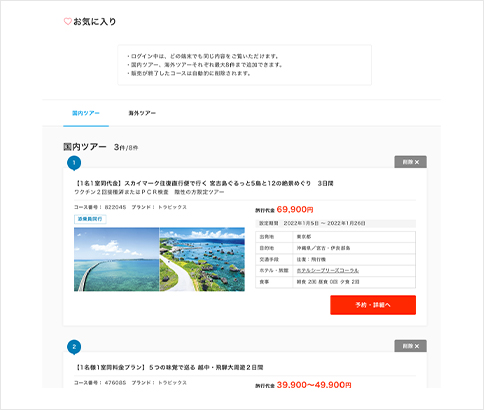Select the notice line about 販売が終了したコース

189,73
